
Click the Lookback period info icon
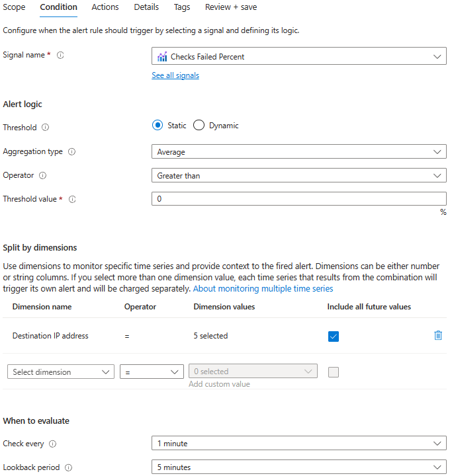tap(68, 468)
